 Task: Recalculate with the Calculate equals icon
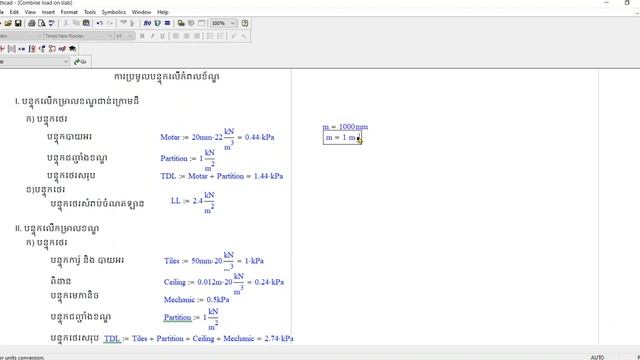click(x=167, y=23)
